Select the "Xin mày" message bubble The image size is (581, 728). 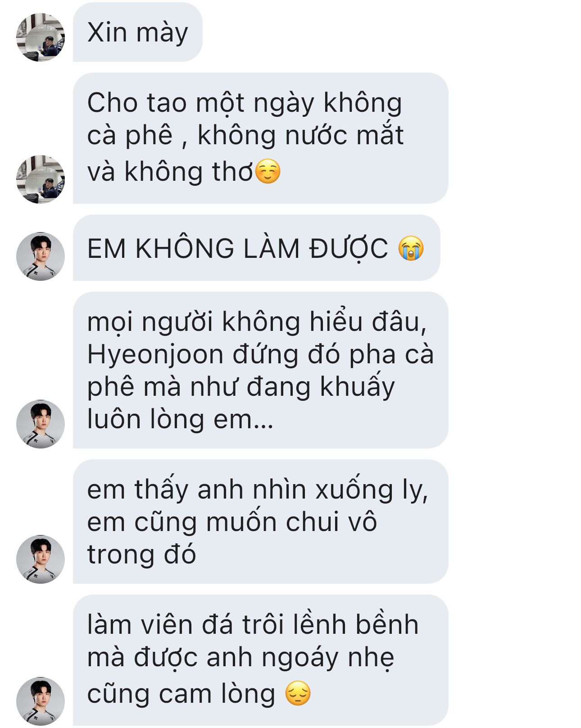pyautogui.click(x=138, y=32)
